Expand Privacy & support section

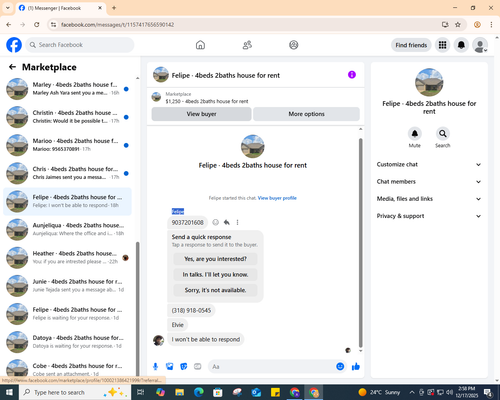429,216
